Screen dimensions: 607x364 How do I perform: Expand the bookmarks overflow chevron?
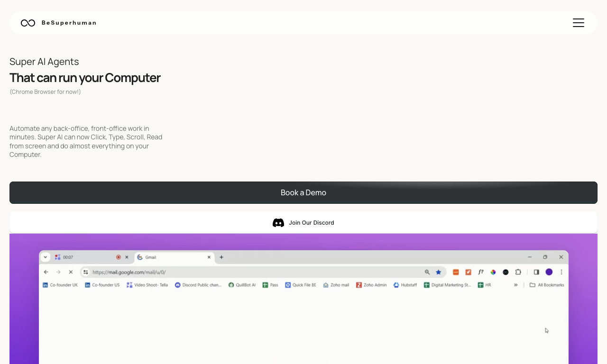[x=515, y=285]
